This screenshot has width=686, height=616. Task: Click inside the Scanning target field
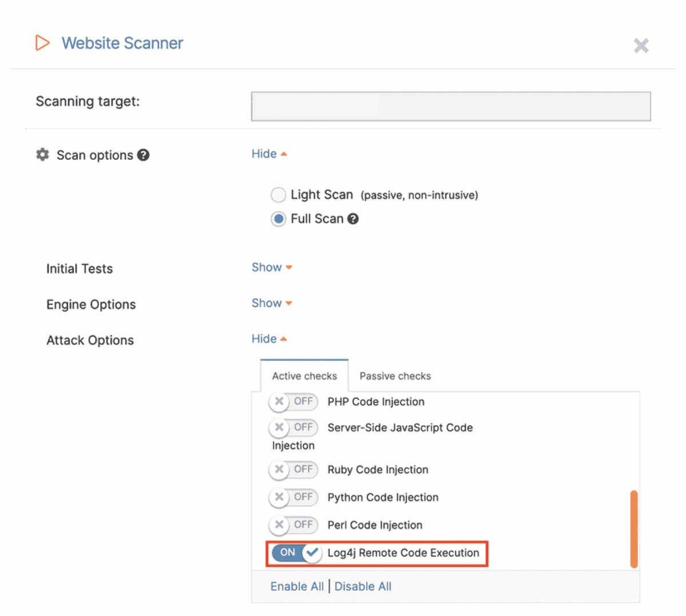click(450, 106)
